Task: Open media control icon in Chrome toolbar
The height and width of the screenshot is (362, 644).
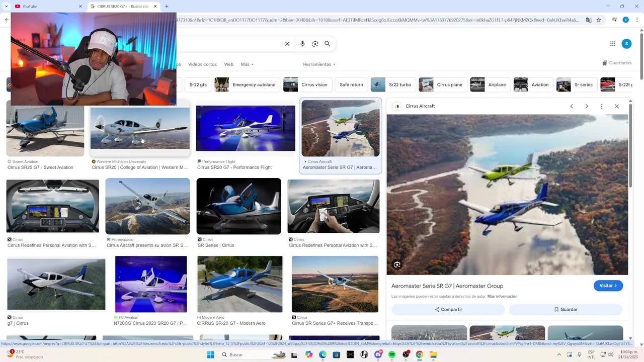Action: (x=614, y=20)
